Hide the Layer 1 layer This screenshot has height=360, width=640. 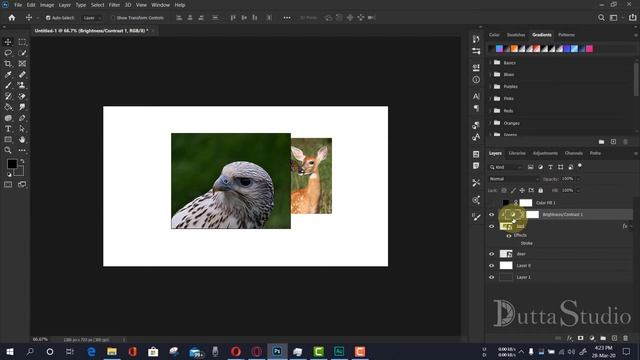pos(491,277)
